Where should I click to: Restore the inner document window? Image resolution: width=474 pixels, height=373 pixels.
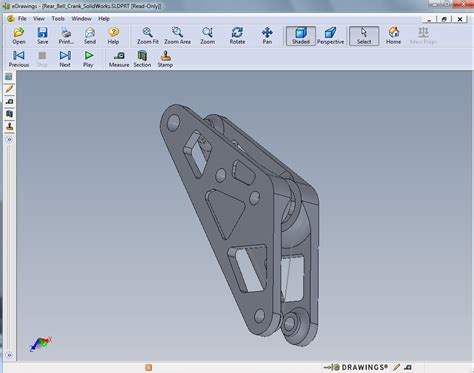[444, 19]
